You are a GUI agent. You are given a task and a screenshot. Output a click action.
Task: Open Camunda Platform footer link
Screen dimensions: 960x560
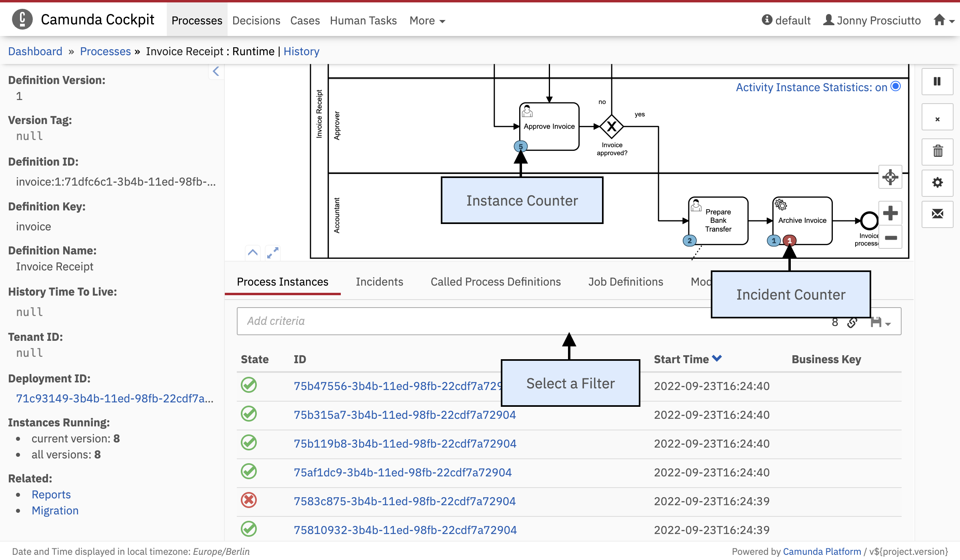click(x=822, y=551)
